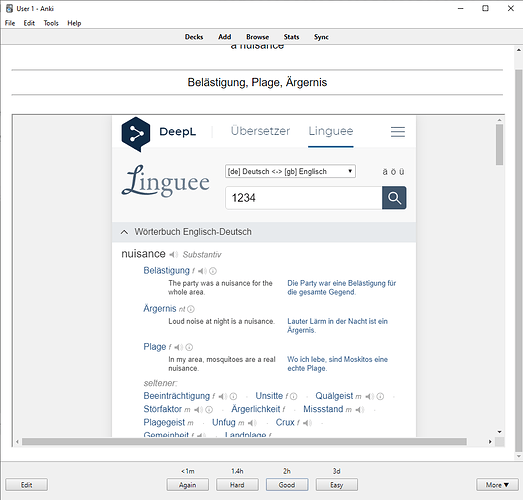Image resolution: width=523 pixels, height=500 pixels.
Task: Collapse the Wörterbuch Englisch-Deutsch section
Action: pyautogui.click(x=124, y=232)
